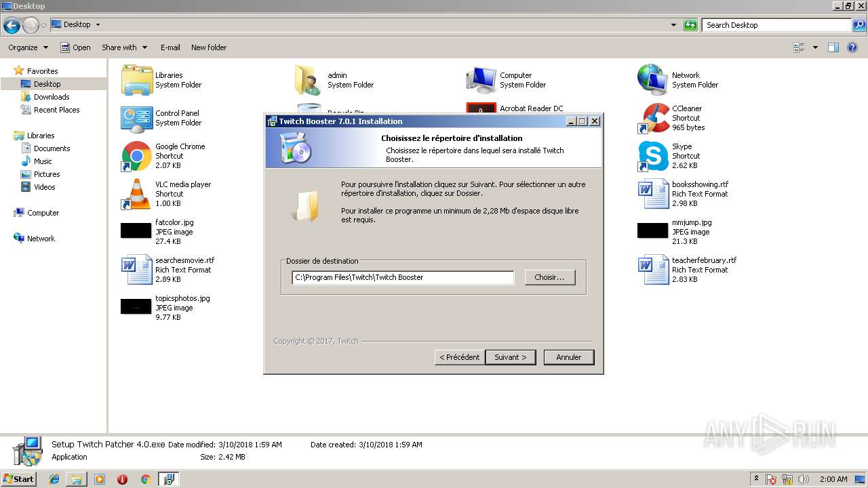
Task: Open the Computer system folder icon
Action: click(481, 80)
